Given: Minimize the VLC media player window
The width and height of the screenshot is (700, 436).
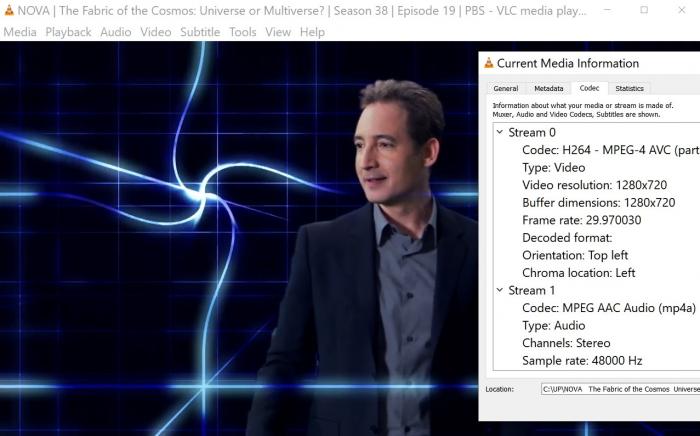Looking at the screenshot, I should point(607,10).
